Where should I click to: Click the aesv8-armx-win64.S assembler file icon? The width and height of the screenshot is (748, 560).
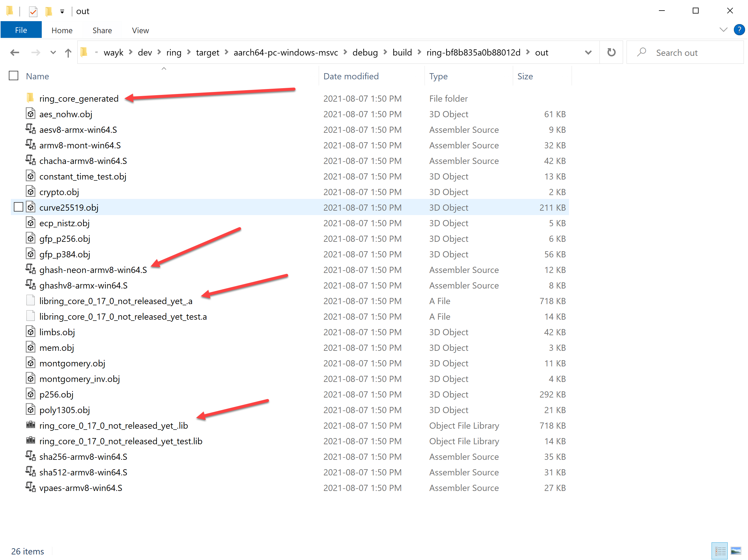[31, 130]
